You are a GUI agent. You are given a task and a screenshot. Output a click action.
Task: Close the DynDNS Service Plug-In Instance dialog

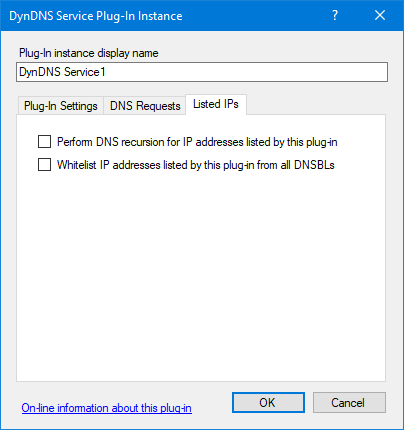pos(380,15)
